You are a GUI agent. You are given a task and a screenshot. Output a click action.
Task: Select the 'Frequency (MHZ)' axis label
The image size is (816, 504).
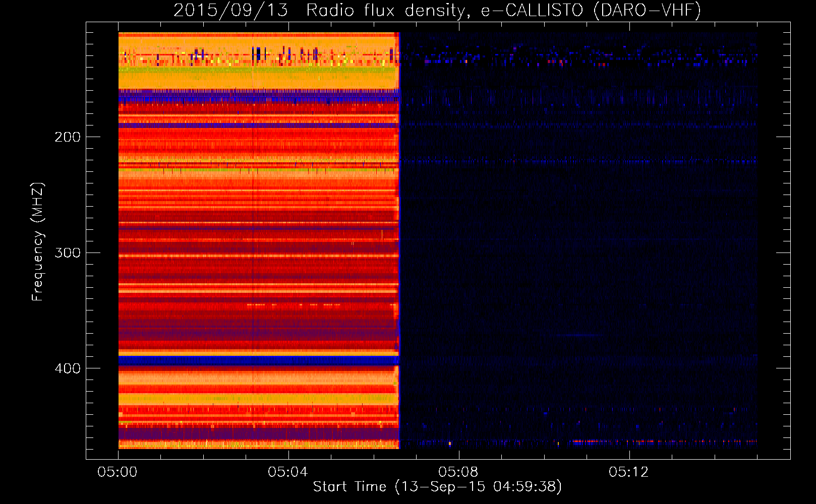click(38, 241)
